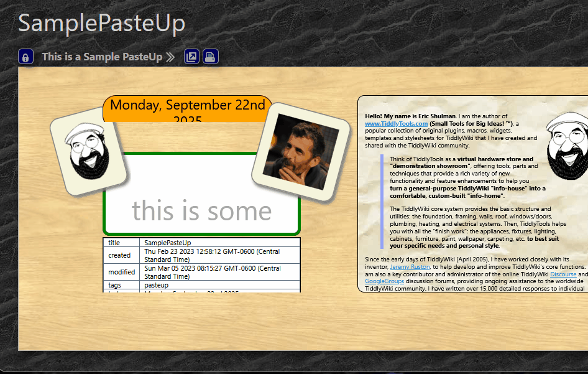588x374 pixels.
Task: Click the 'title' row in the fields table
Action: 201,242
